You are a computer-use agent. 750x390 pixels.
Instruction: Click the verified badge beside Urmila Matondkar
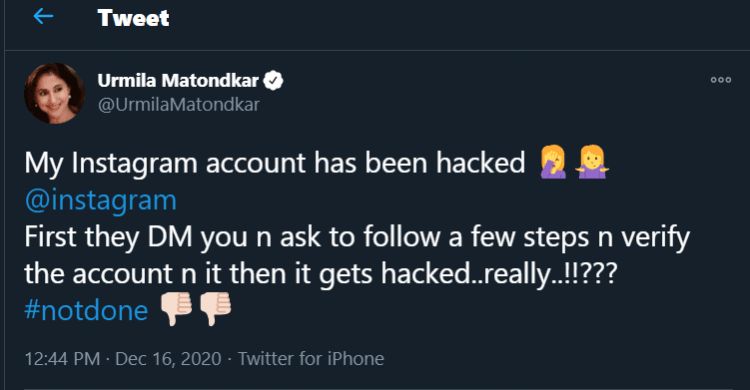click(274, 80)
